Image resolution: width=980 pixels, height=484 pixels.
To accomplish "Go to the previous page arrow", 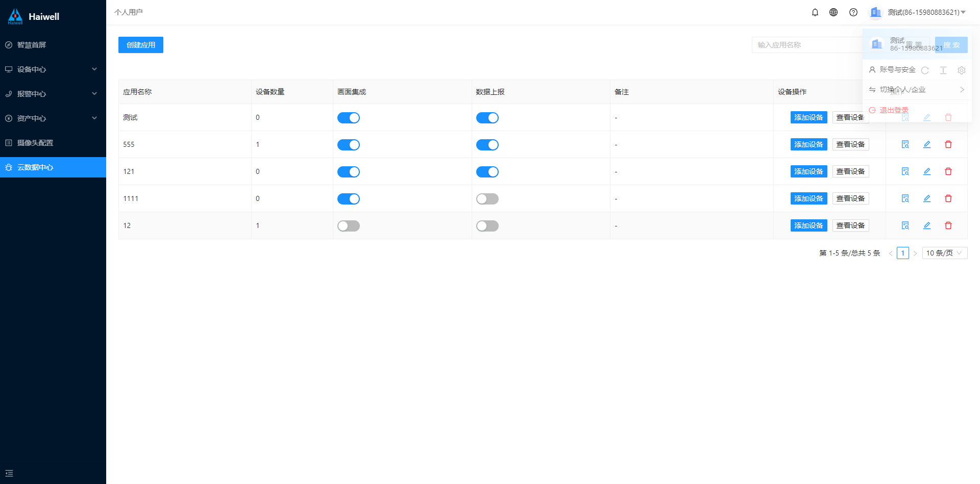I will click(891, 253).
